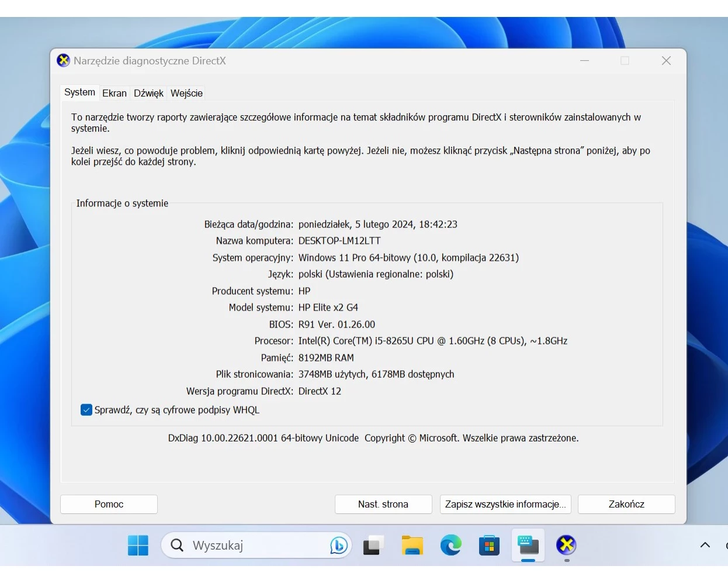
Task: Click the search magnifier icon in taskbar
Action: (x=177, y=546)
